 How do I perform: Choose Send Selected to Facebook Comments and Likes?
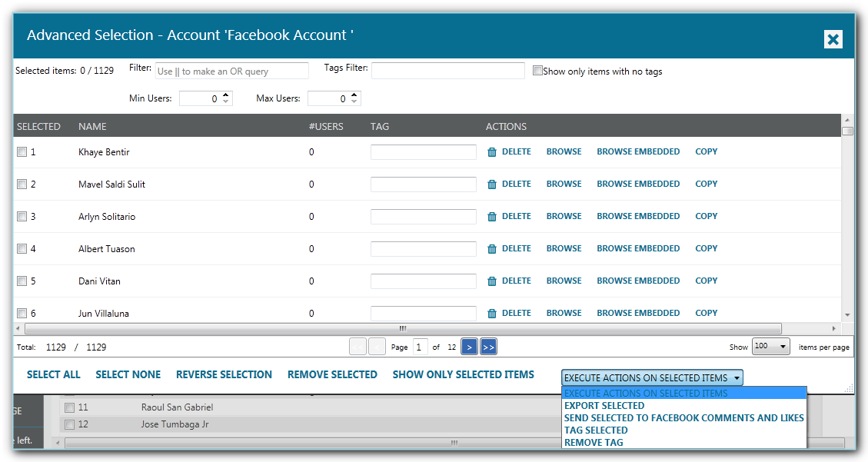[683, 417]
